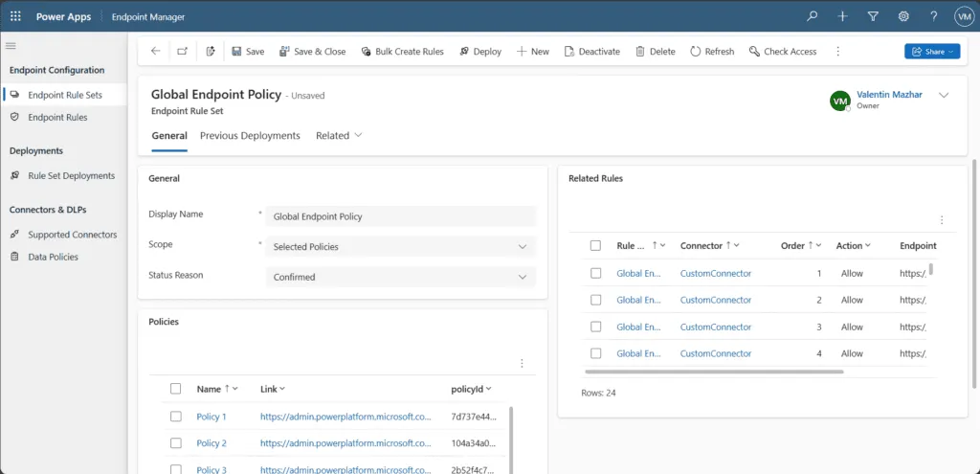Open Related Rules grid more options

click(x=942, y=220)
